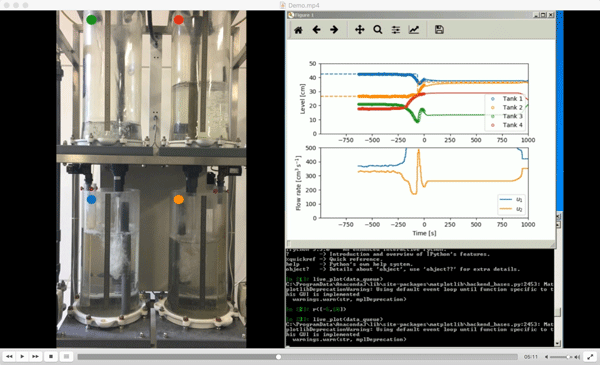Image resolution: width=600 pixels, height=365 pixels.
Task: Click the Level [cm] axis label
Action: point(302,99)
